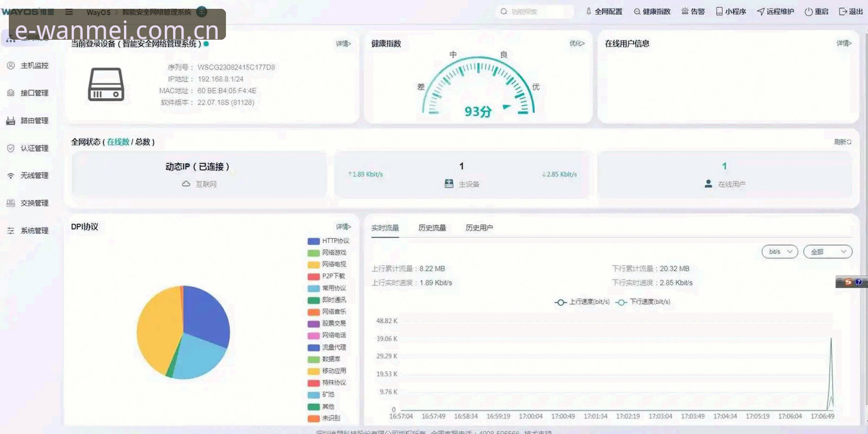Click 优化> on the 健康指数 card

pyautogui.click(x=577, y=44)
